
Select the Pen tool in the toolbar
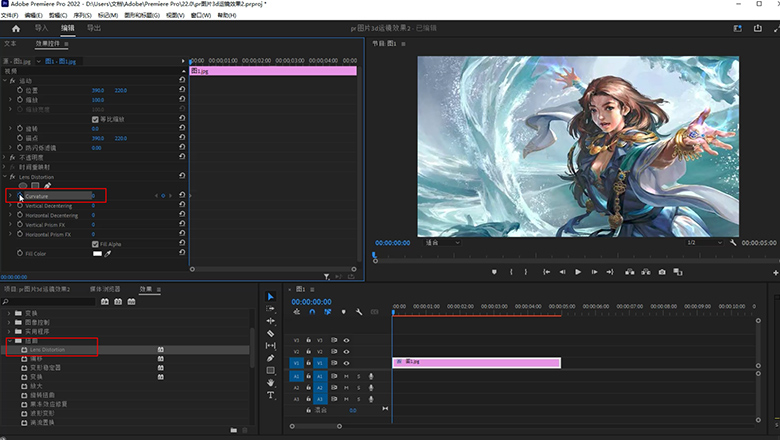coord(271,358)
